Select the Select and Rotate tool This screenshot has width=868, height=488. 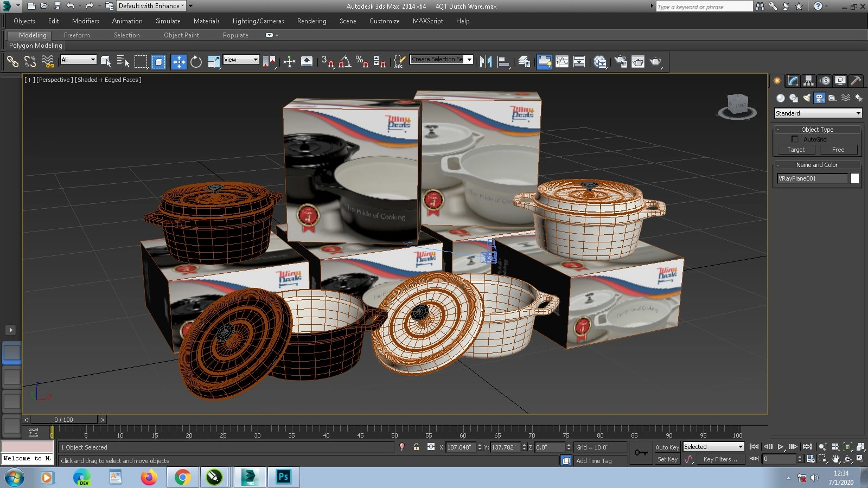pos(196,62)
